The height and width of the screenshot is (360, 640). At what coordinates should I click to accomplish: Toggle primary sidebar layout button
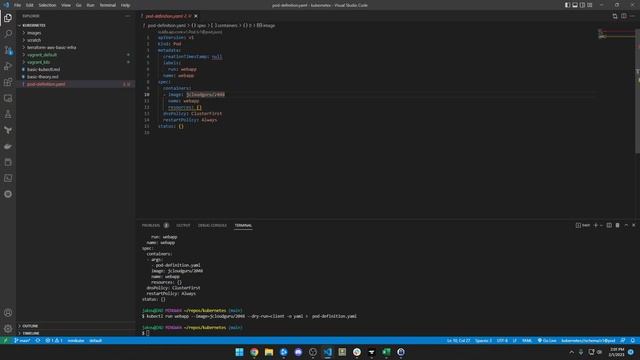click(567, 5)
